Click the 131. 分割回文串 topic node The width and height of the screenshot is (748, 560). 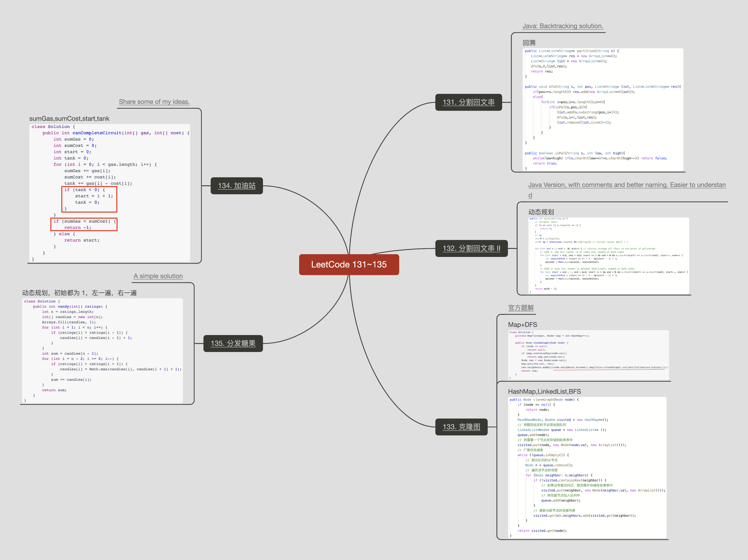468,102
